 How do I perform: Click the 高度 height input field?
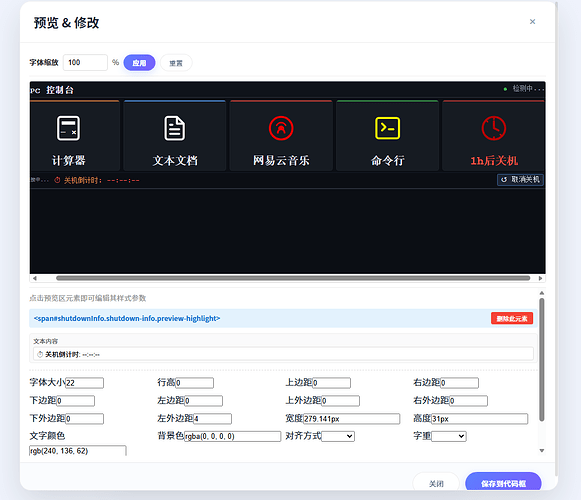(479, 419)
